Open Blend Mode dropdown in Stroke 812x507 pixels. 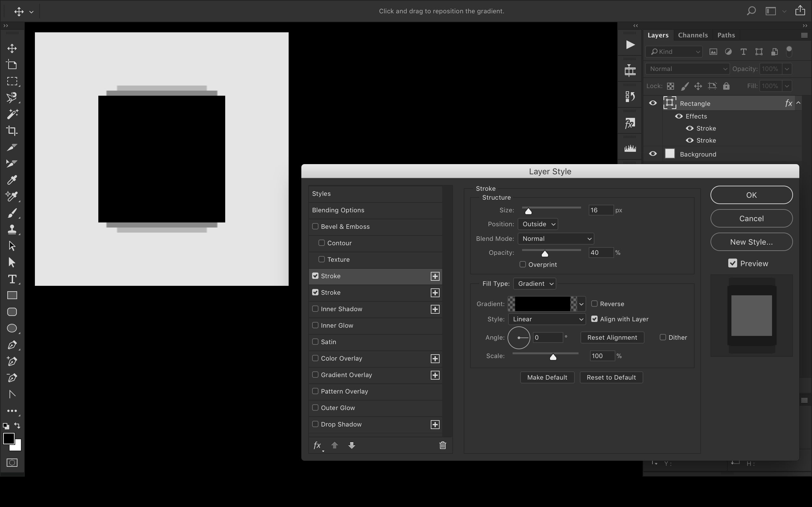(x=555, y=238)
